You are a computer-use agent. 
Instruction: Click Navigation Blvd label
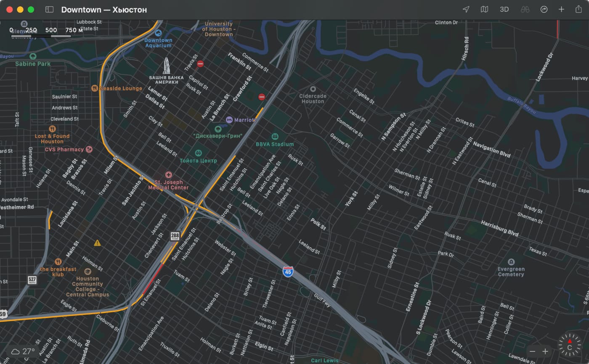tap(491, 150)
